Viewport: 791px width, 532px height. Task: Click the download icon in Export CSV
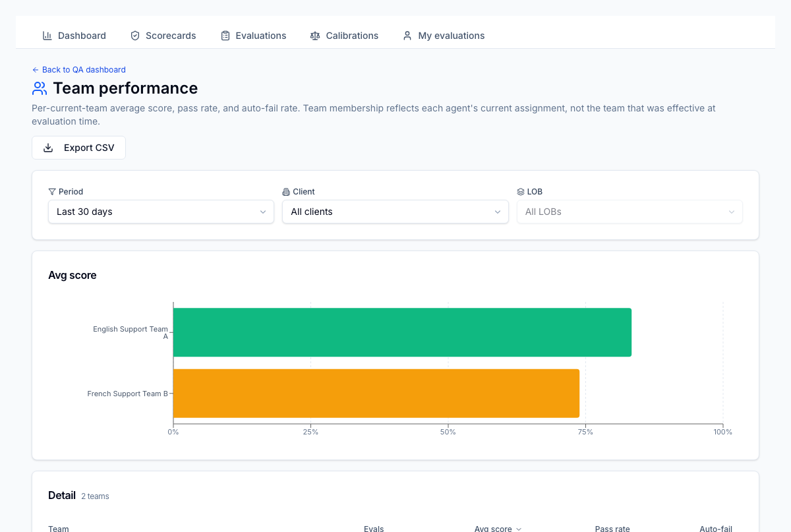48,148
